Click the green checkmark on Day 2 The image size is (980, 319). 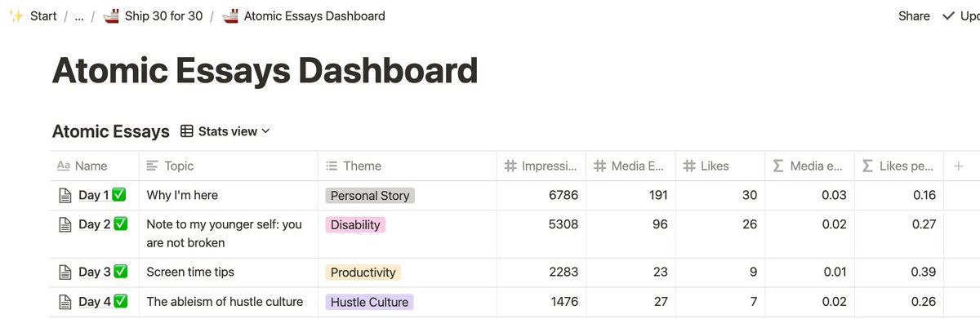[x=120, y=224]
